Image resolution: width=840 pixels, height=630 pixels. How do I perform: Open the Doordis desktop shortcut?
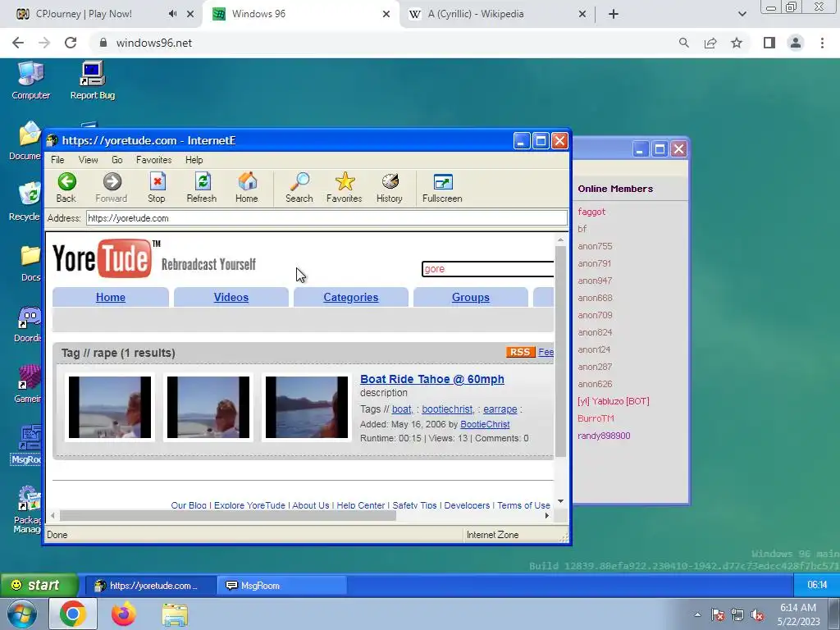28,323
